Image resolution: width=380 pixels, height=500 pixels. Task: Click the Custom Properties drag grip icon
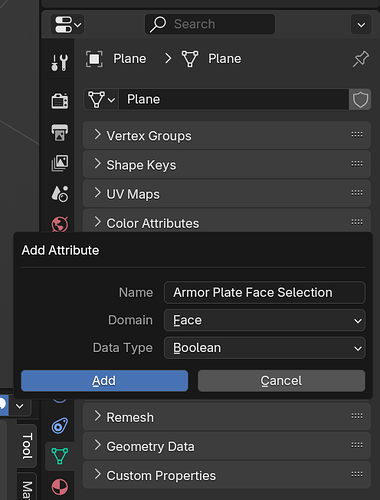click(x=357, y=474)
